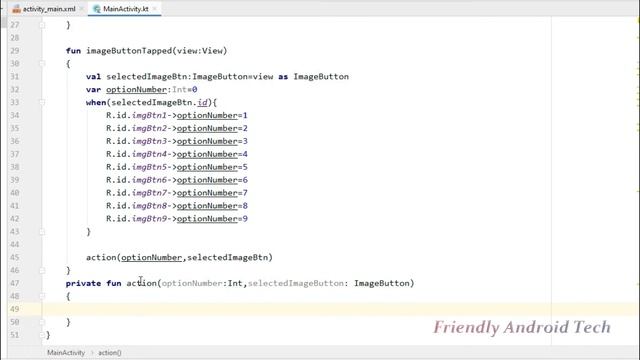This screenshot has width=640, height=360.
Task: Click line number 29 in the gutter
Action: coord(15,51)
